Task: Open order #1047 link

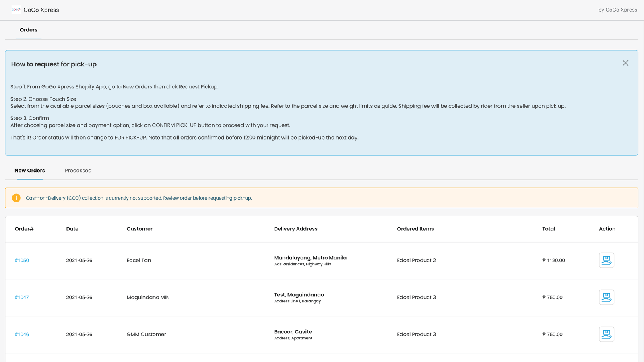Action: click(22, 297)
